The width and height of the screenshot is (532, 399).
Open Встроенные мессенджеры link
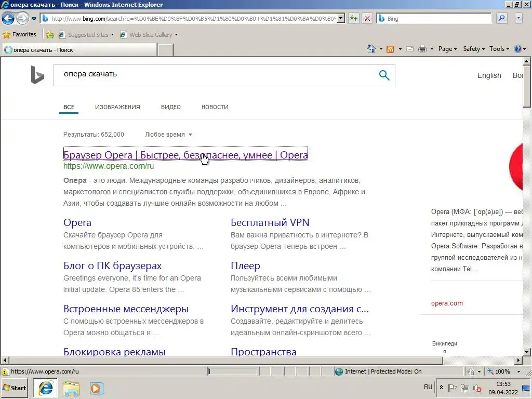click(126, 309)
